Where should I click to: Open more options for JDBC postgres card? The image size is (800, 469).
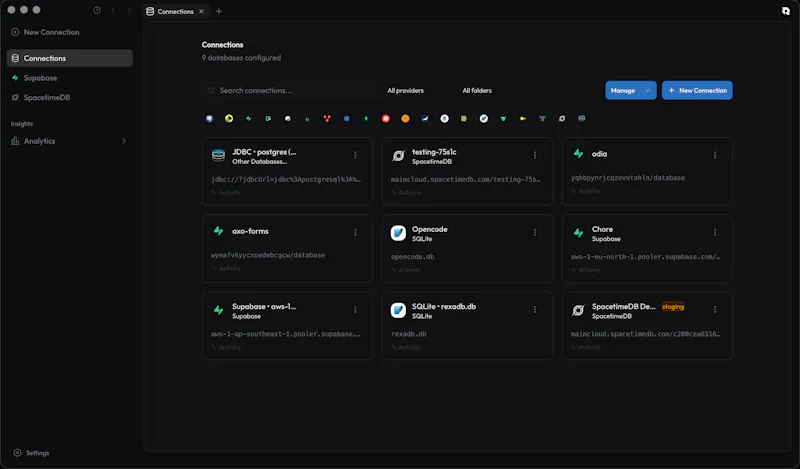[355, 155]
